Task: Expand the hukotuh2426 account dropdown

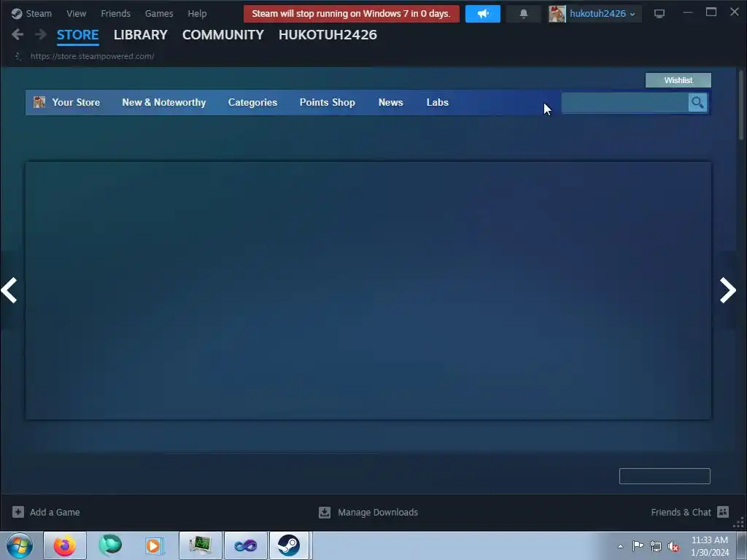Action: click(x=602, y=13)
